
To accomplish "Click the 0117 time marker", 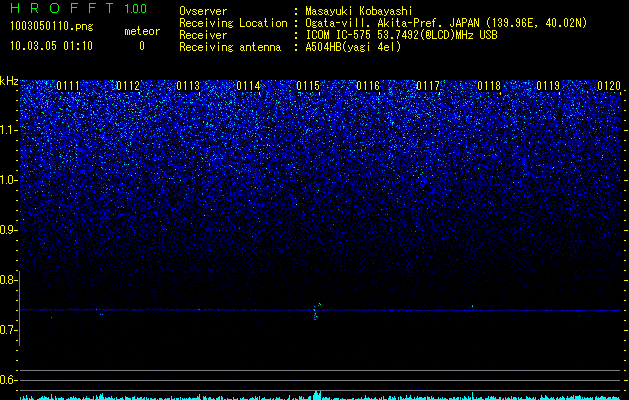I will pos(428,86).
